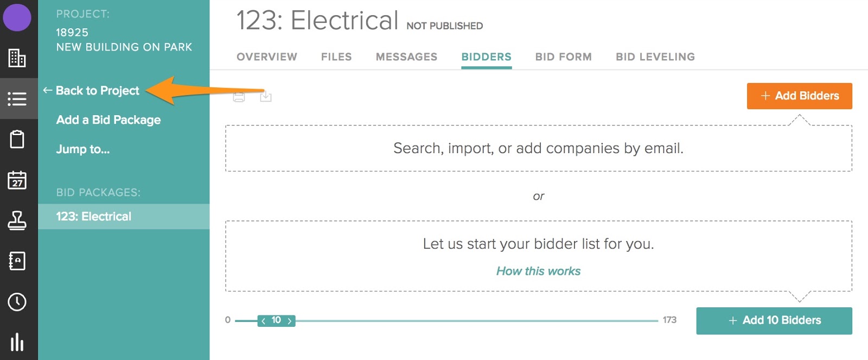Click the orange Add Bidders button
868x360 pixels.
(x=799, y=96)
